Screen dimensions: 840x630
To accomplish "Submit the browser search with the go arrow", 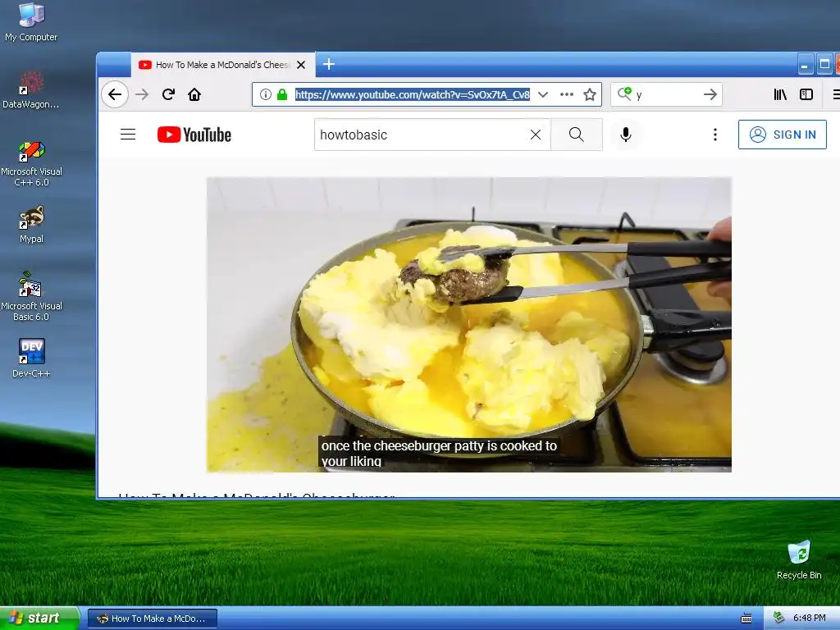I will click(x=710, y=95).
